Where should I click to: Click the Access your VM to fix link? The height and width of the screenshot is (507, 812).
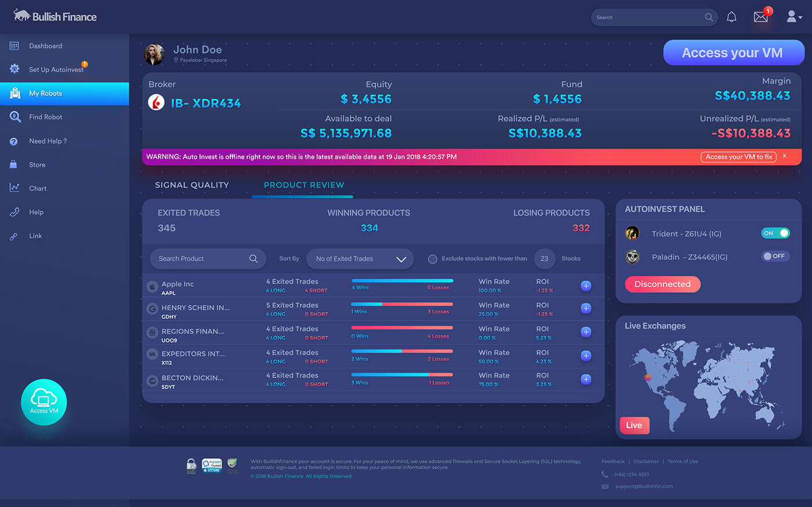pyautogui.click(x=738, y=157)
